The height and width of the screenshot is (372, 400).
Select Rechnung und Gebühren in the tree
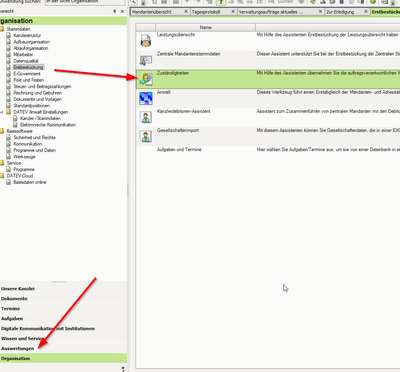38,93
